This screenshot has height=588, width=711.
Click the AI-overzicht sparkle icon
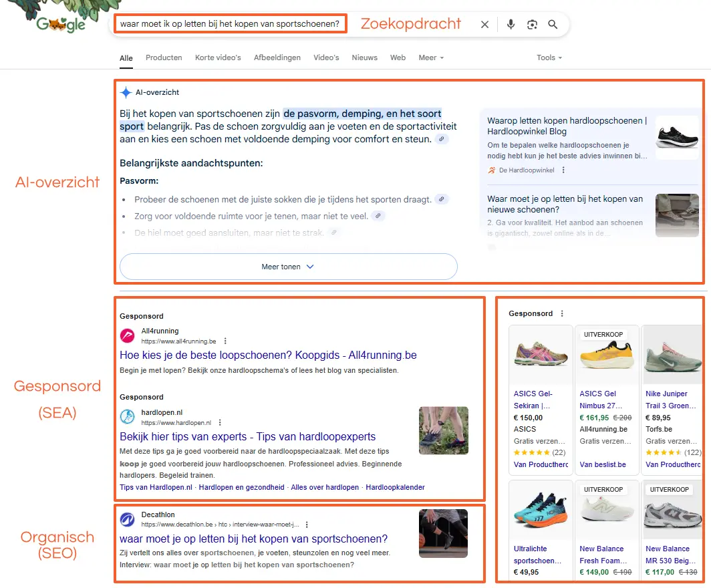(126, 92)
